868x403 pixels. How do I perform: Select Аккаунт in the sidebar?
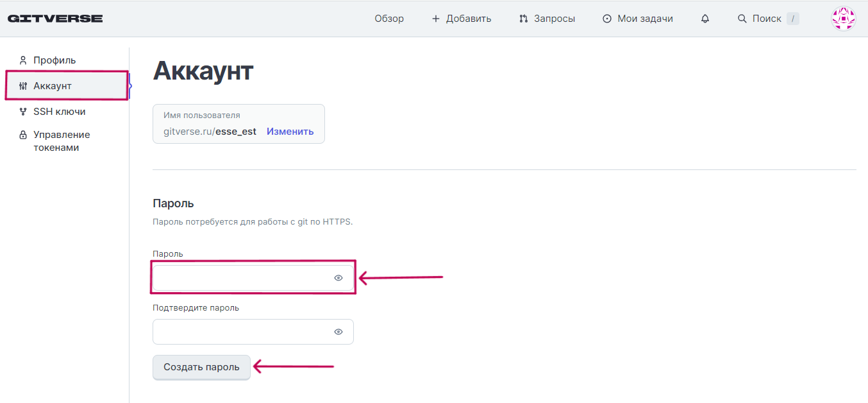click(53, 86)
